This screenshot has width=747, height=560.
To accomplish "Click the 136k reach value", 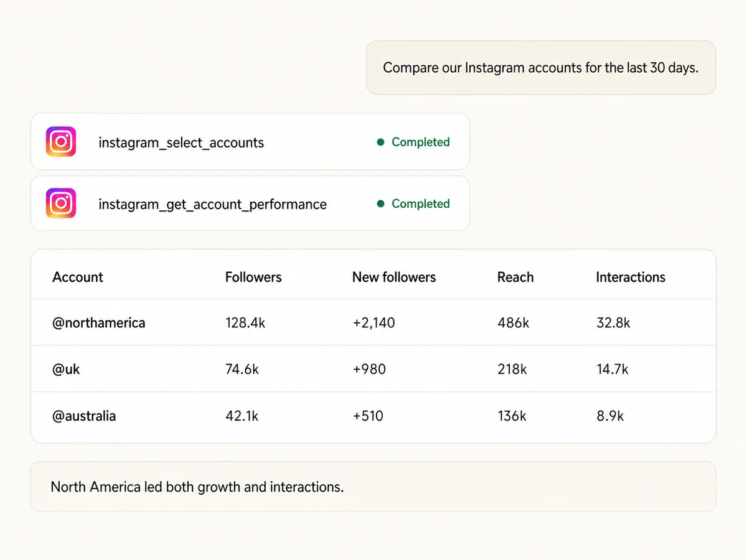I will point(512,416).
